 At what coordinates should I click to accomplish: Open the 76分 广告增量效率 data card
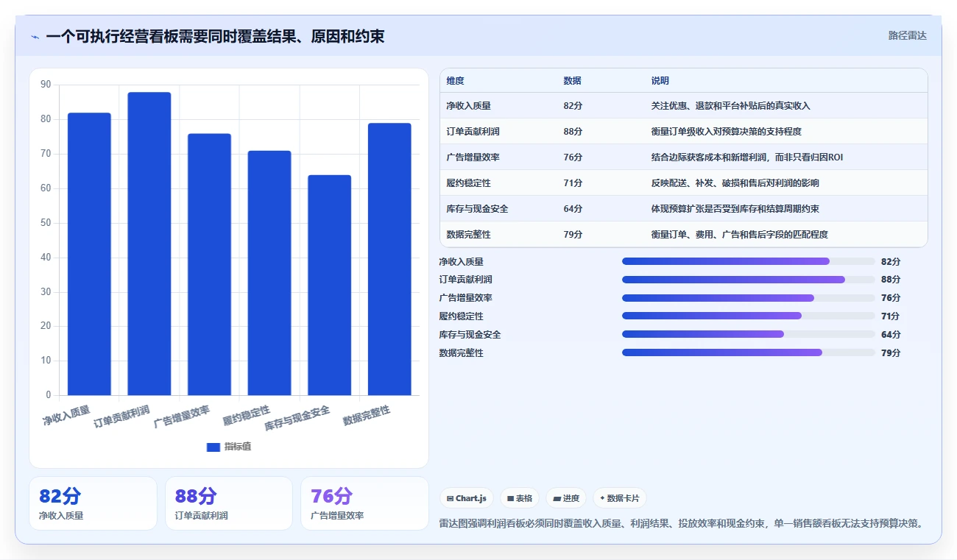(x=364, y=503)
